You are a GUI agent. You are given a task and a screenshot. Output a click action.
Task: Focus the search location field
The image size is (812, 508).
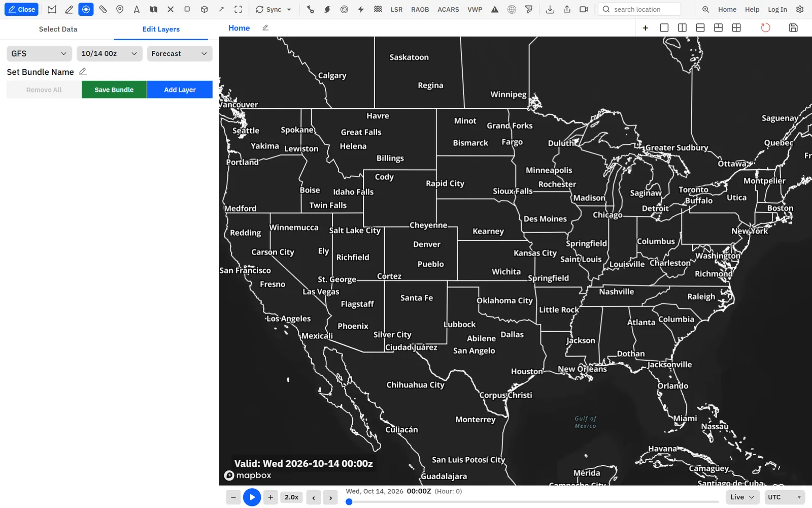click(x=639, y=9)
